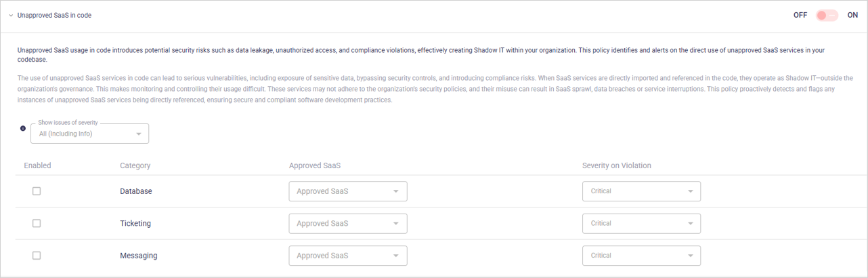The height and width of the screenshot is (278, 868).
Task: Enable the Database category checkbox
Action: pos(37,191)
